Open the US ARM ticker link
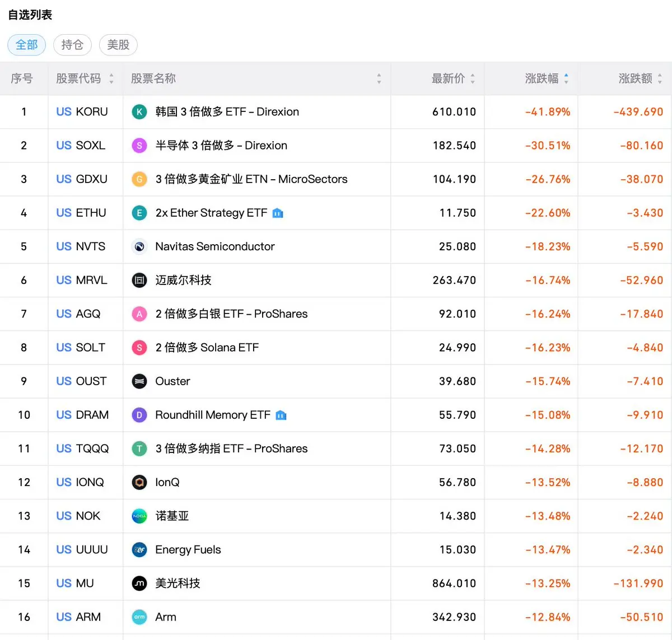 pyautogui.click(x=78, y=617)
